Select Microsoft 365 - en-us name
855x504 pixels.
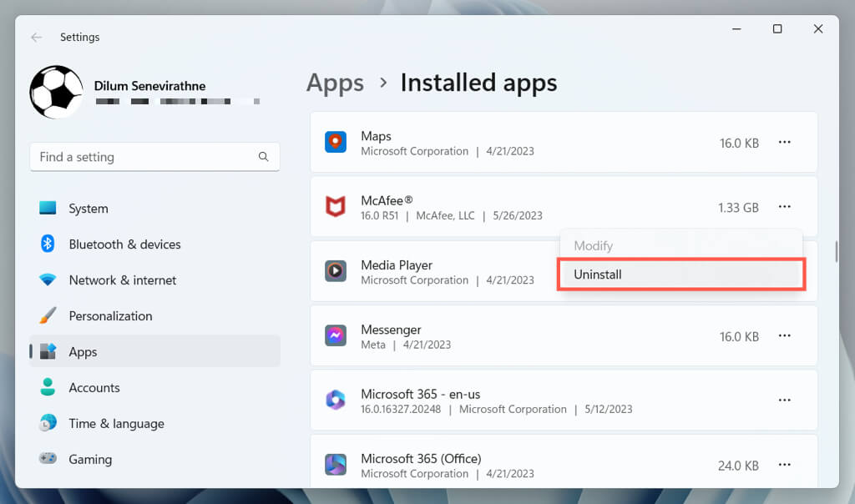click(x=421, y=394)
